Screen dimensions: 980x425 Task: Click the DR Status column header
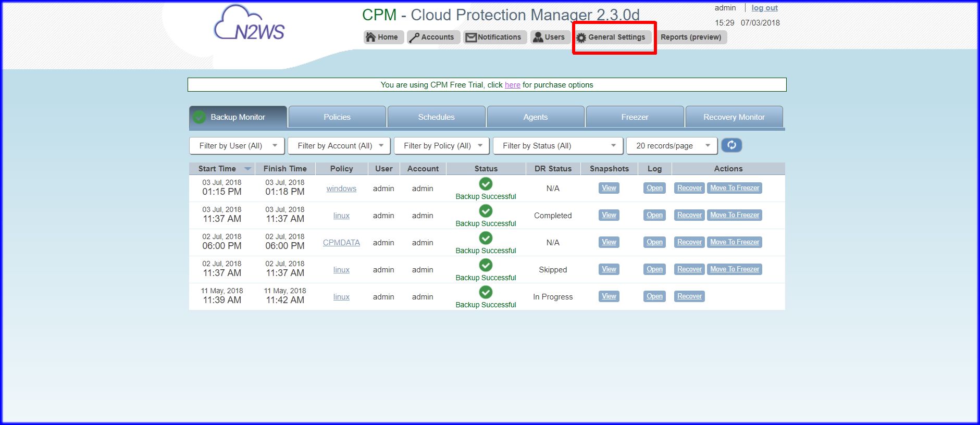tap(553, 169)
